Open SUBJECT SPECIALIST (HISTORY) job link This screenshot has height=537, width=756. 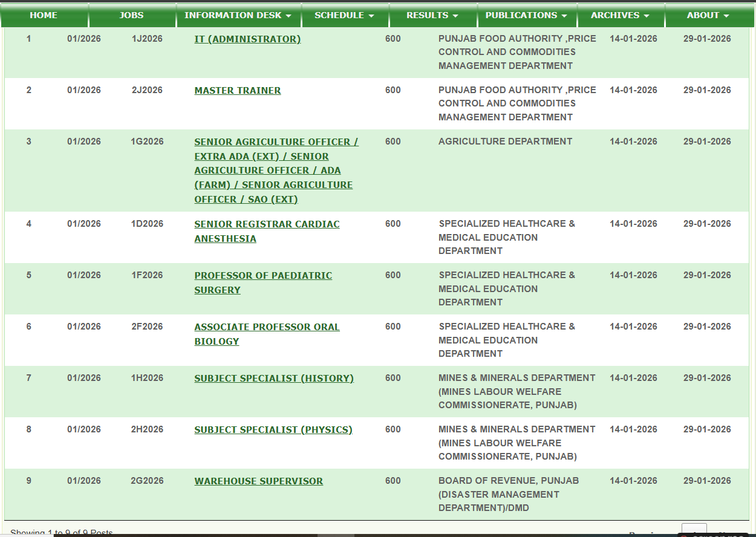(274, 377)
